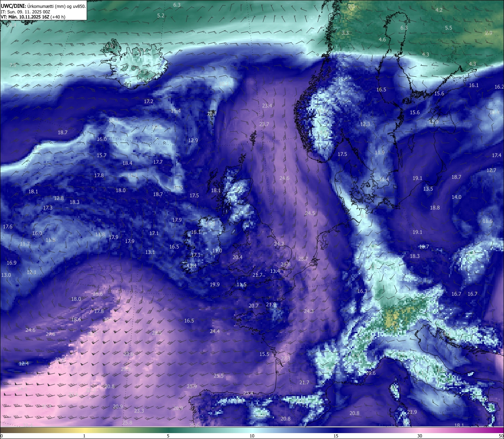This screenshot has height=439, width=504.
Task: Click the 13.0 value label
Action: pos(6,275)
